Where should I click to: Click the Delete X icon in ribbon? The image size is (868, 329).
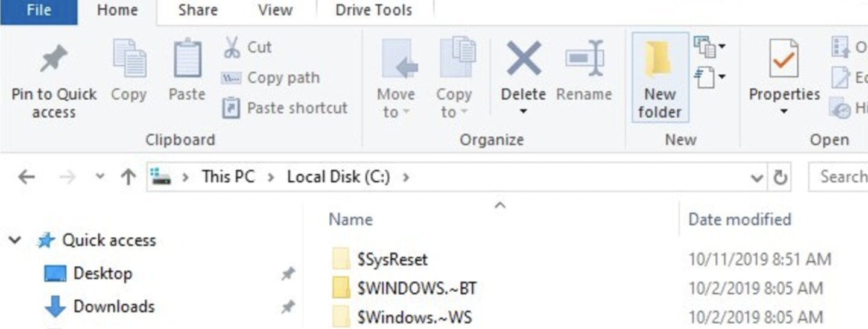click(x=523, y=58)
